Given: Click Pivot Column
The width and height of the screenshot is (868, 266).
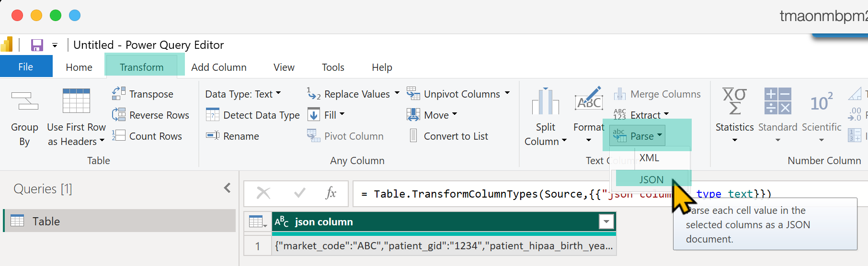Looking at the screenshot, I should 345,136.
